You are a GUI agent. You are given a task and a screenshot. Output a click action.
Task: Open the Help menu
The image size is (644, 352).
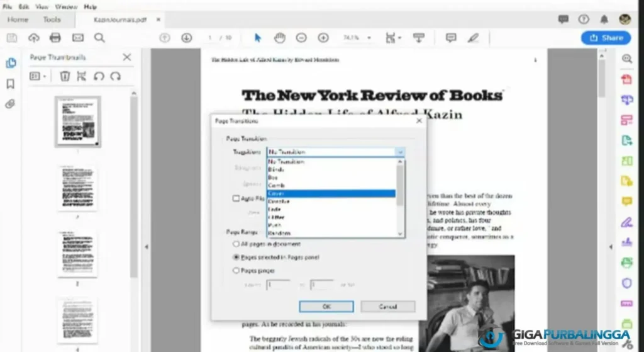[x=90, y=6]
